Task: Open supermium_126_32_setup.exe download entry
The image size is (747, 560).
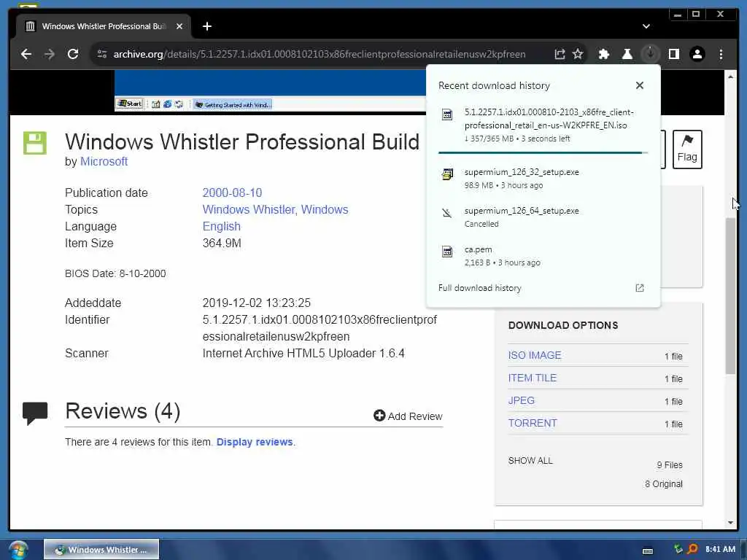Action: (543, 179)
